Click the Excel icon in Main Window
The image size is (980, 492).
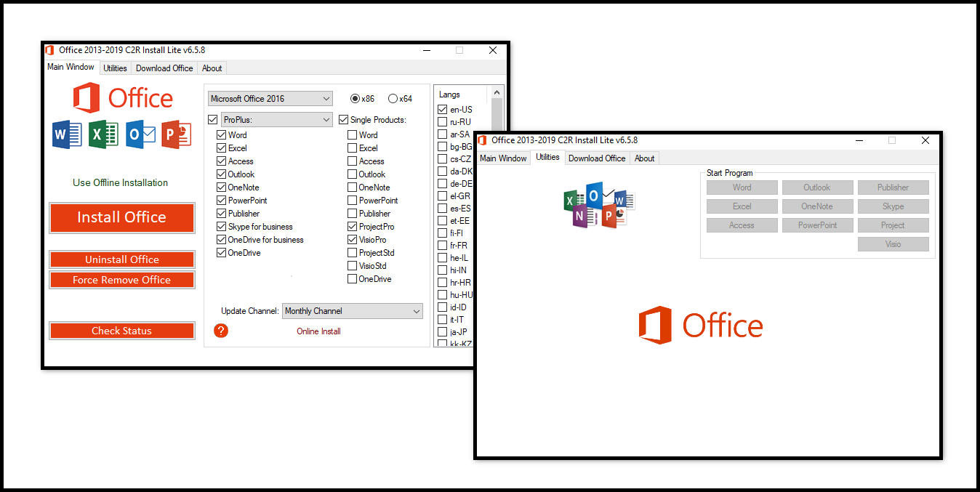coord(103,134)
